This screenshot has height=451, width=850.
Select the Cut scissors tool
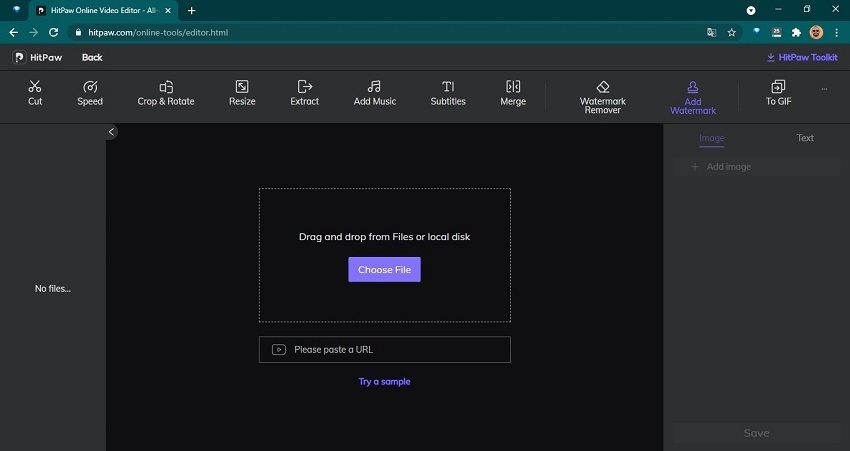coord(35,93)
